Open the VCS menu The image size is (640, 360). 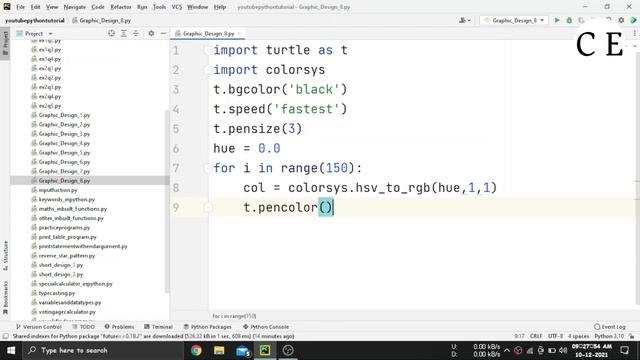coord(177,7)
